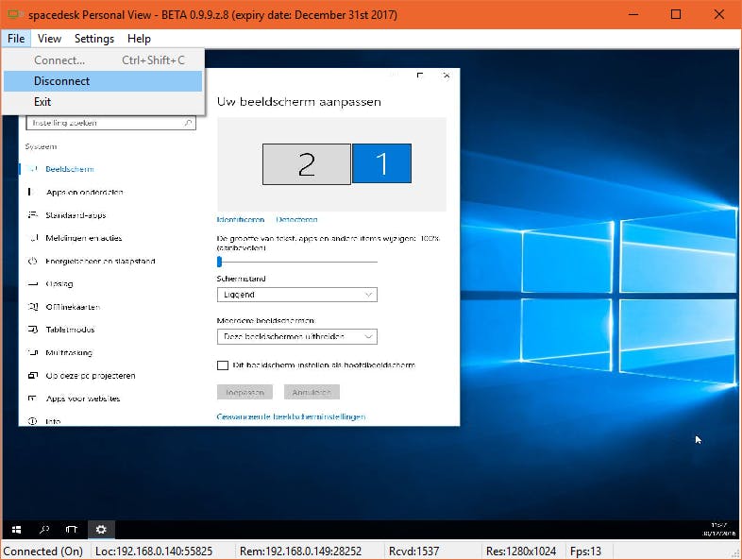Click the remote taskbar clock

point(718,529)
